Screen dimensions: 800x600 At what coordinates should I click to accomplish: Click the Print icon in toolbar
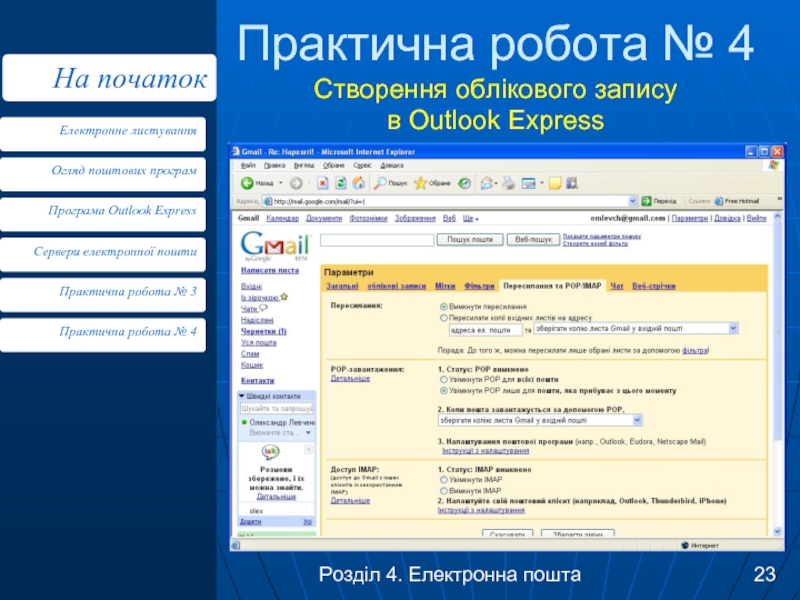pyautogui.click(x=508, y=183)
